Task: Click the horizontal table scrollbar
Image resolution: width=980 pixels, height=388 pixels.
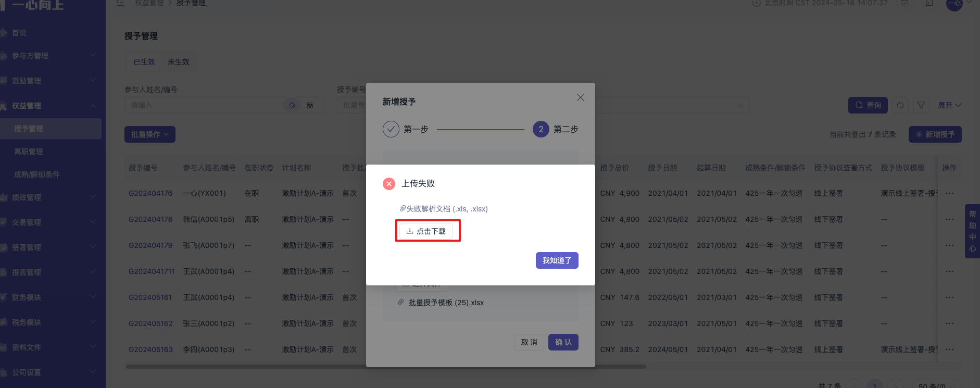Action: coord(386,367)
